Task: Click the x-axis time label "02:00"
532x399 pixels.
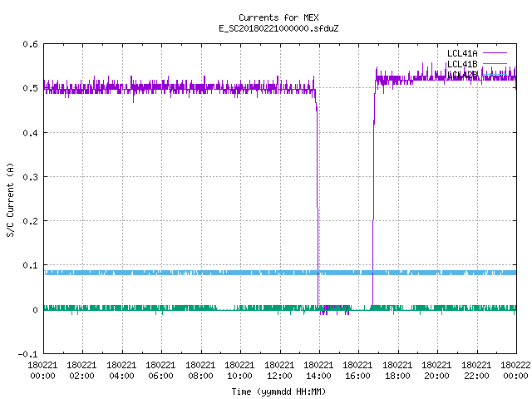Action: coord(81,376)
